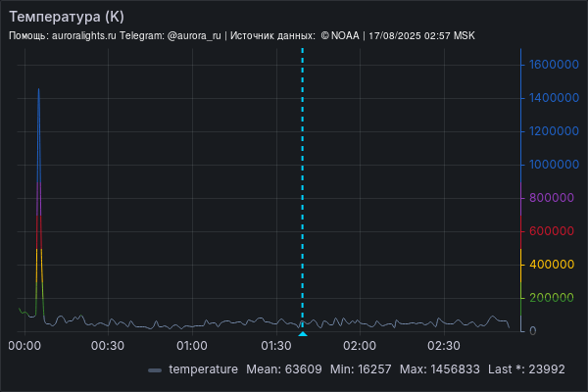Click the cyan annotation marker triangle
The height and width of the screenshot is (392, 588).
[303, 333]
